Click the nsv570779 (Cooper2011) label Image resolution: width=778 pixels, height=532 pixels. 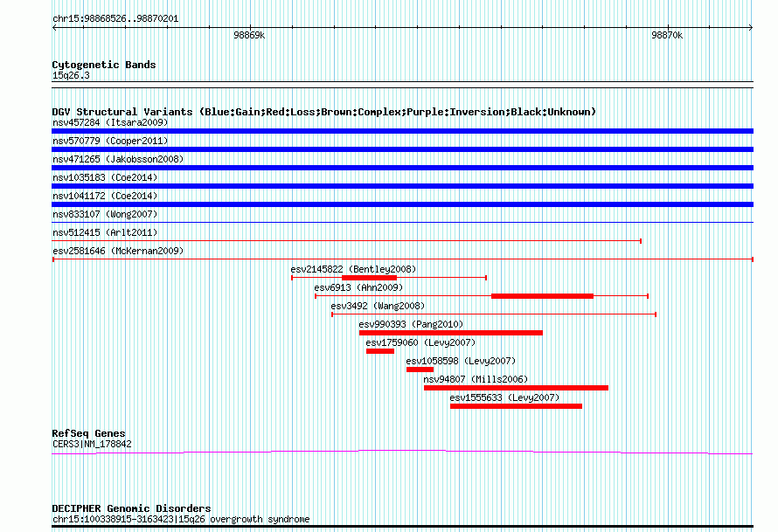coord(110,141)
